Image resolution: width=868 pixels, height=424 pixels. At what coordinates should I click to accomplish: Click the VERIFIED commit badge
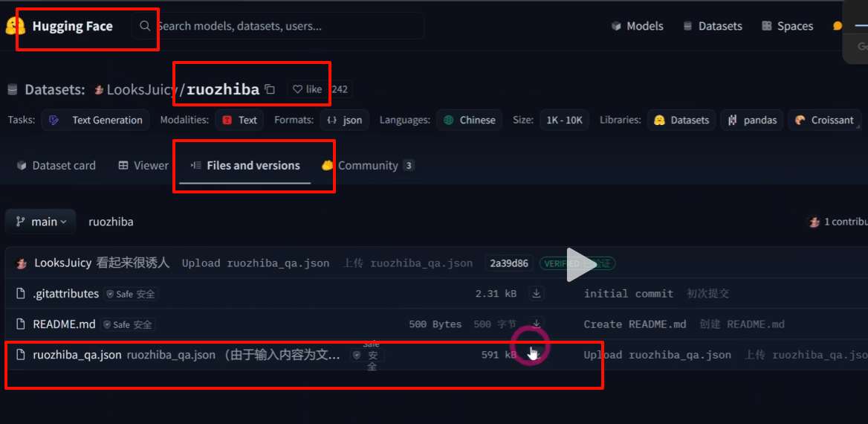[577, 263]
